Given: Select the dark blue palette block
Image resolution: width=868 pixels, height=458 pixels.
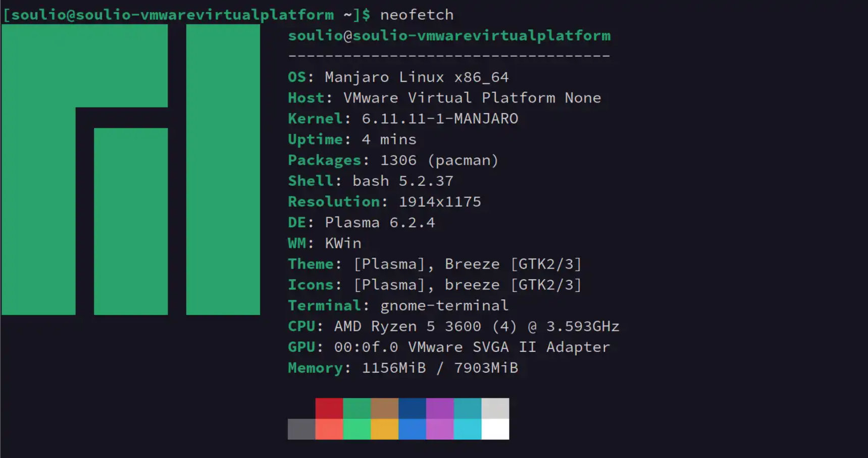Looking at the screenshot, I should pos(412,408).
